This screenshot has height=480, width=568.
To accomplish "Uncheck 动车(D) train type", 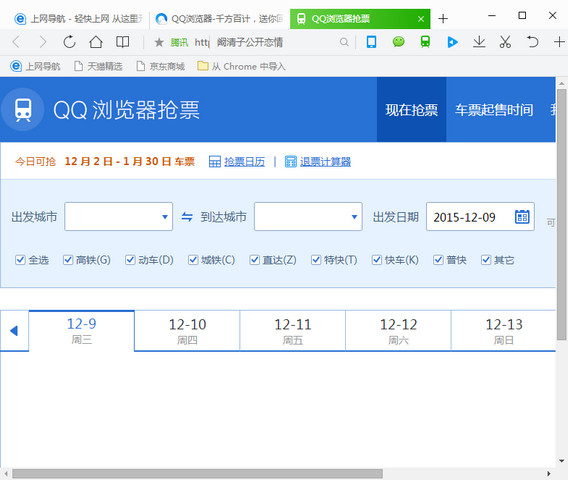I will point(130,260).
